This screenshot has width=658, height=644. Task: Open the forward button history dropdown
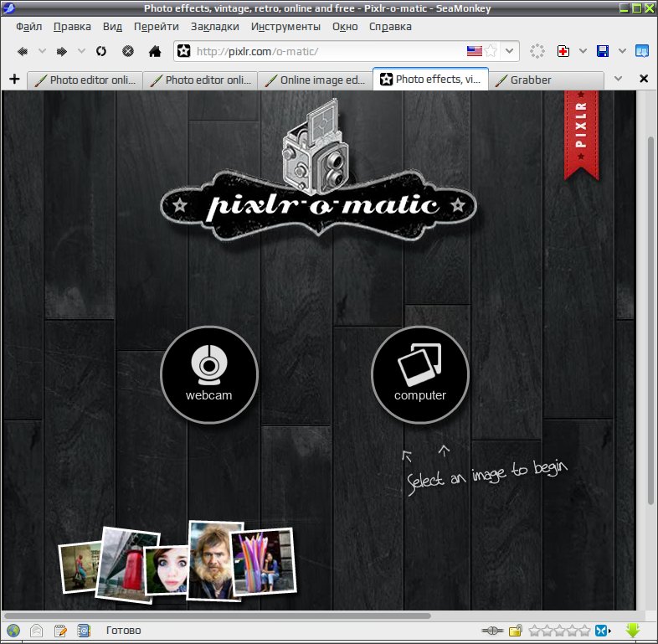pyautogui.click(x=81, y=51)
